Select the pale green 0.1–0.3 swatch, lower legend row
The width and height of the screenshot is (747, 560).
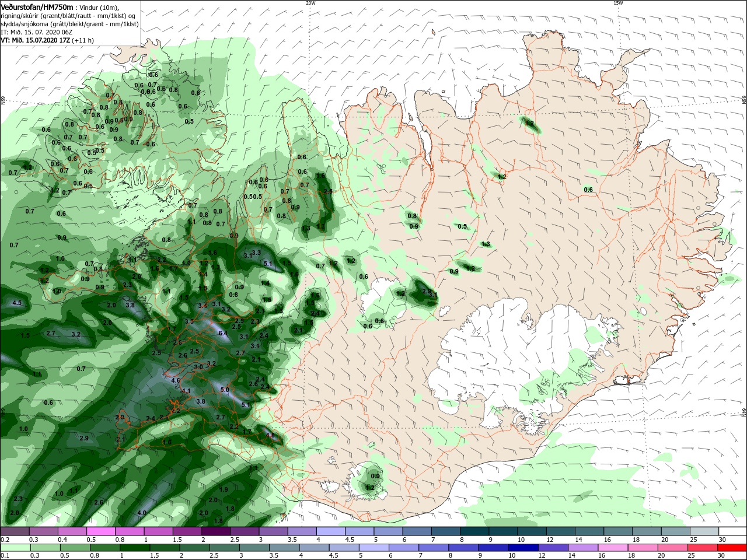point(15,548)
